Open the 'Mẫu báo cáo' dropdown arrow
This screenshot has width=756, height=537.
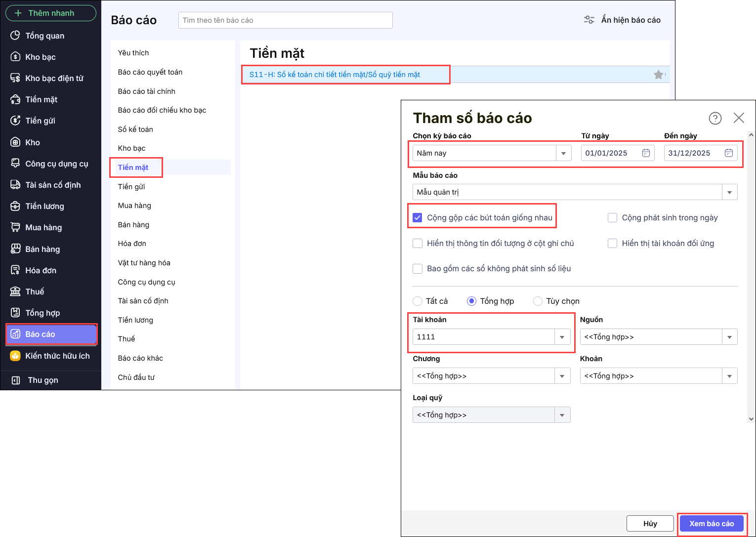(x=730, y=192)
